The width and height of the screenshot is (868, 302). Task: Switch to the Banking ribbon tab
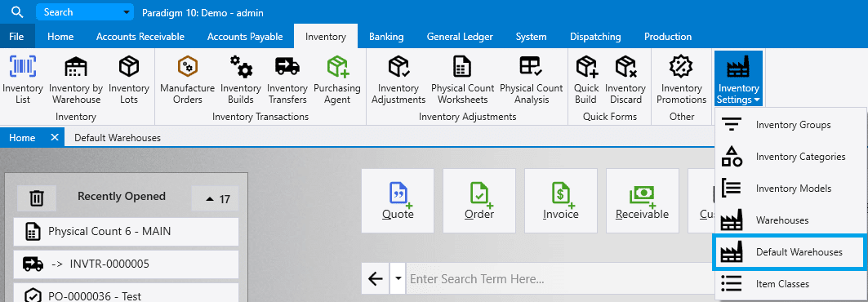point(386,37)
